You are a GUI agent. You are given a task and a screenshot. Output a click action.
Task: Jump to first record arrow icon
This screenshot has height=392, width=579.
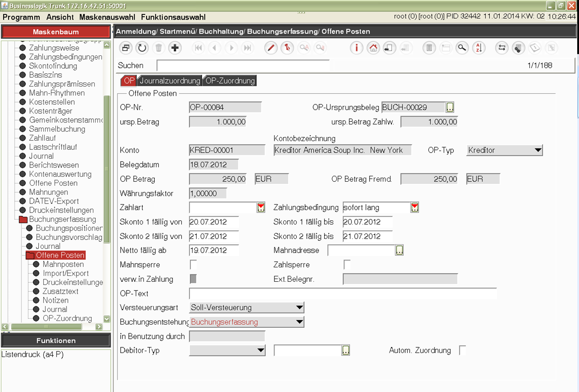(198, 48)
